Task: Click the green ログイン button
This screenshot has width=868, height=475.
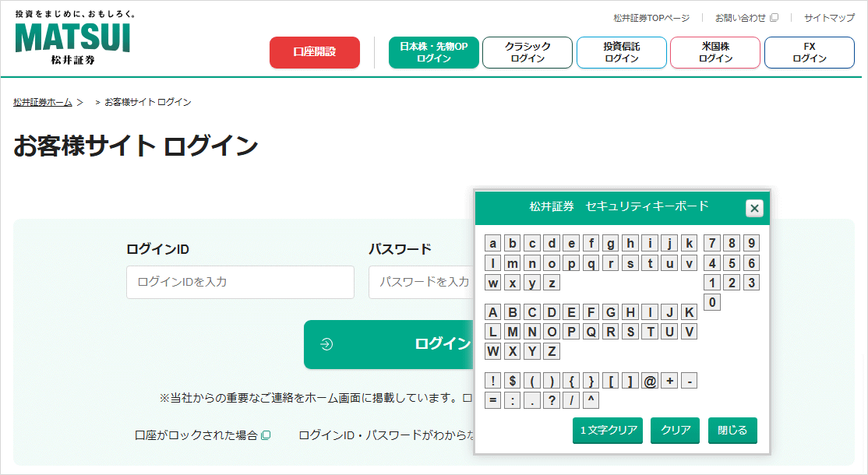Action: click(389, 344)
